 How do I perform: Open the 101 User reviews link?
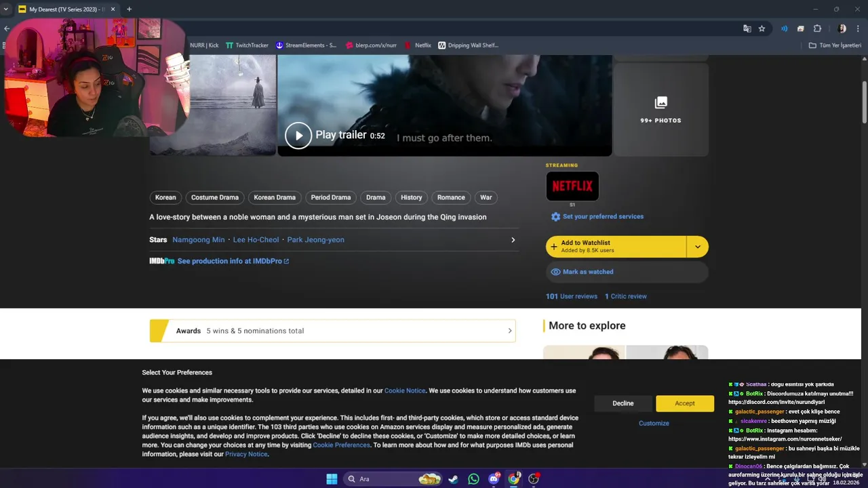coord(572,296)
